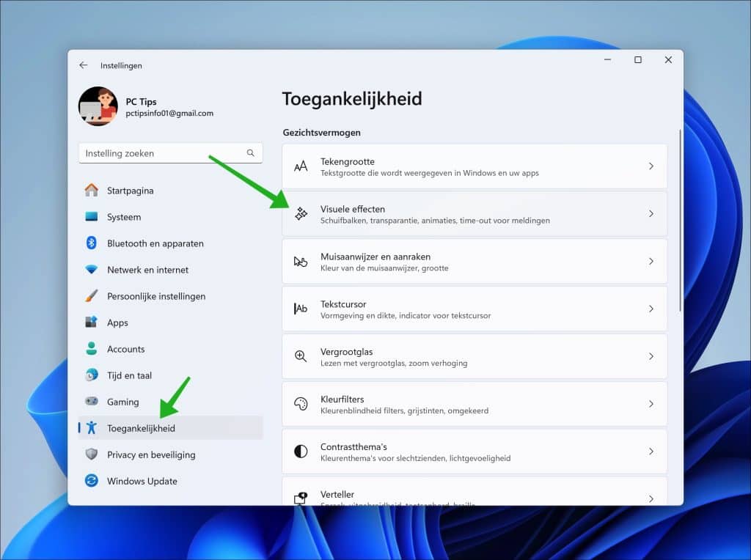Click the back arrow icon
The height and width of the screenshot is (560, 751).
[84, 65]
